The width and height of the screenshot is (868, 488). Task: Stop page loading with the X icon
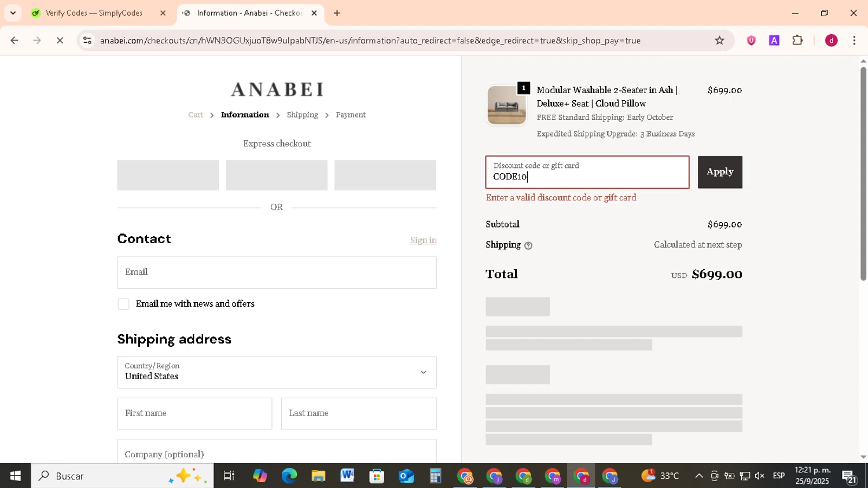60,41
